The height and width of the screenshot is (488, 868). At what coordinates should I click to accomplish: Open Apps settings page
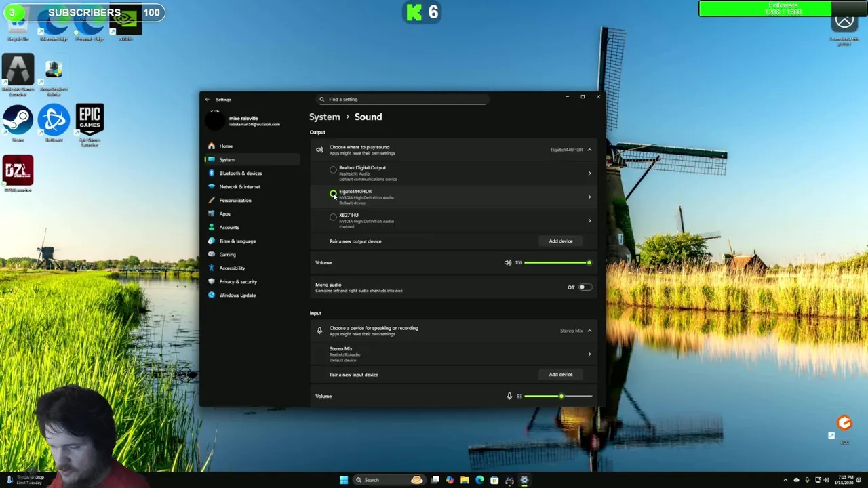(251, 214)
